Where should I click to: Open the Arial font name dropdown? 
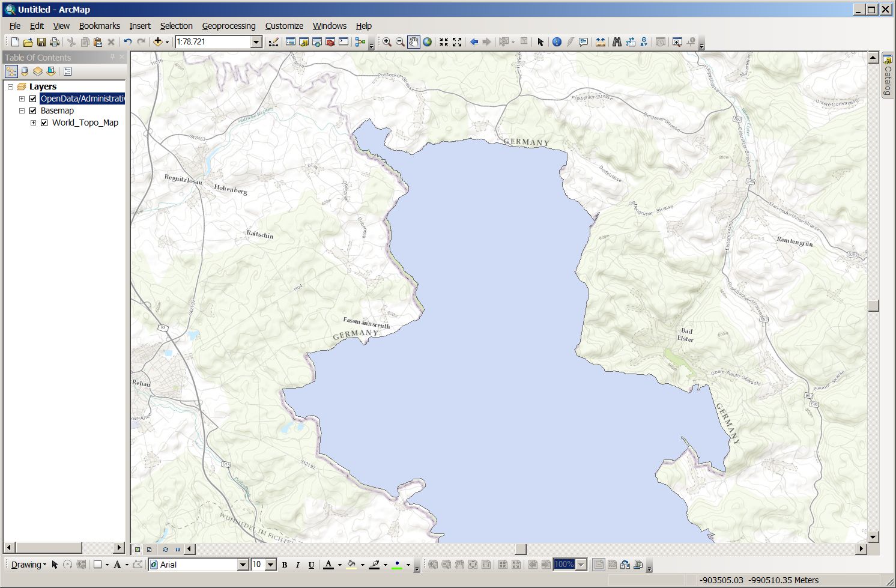(243, 565)
